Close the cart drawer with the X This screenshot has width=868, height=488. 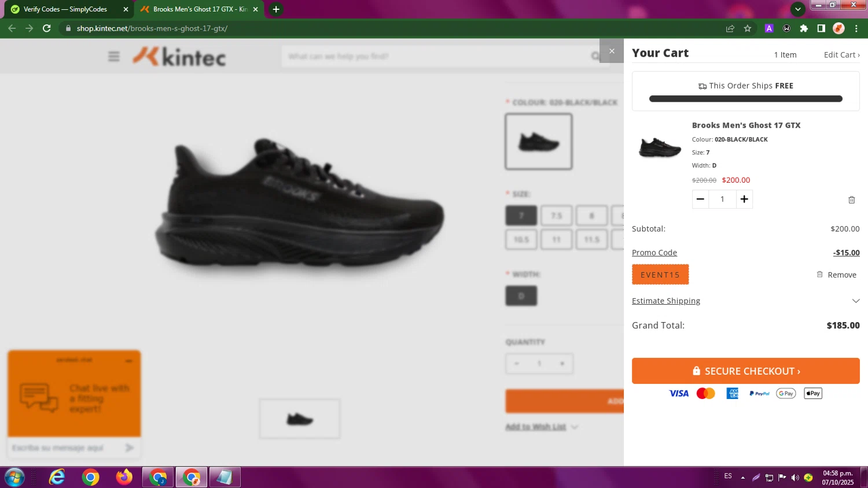point(612,51)
